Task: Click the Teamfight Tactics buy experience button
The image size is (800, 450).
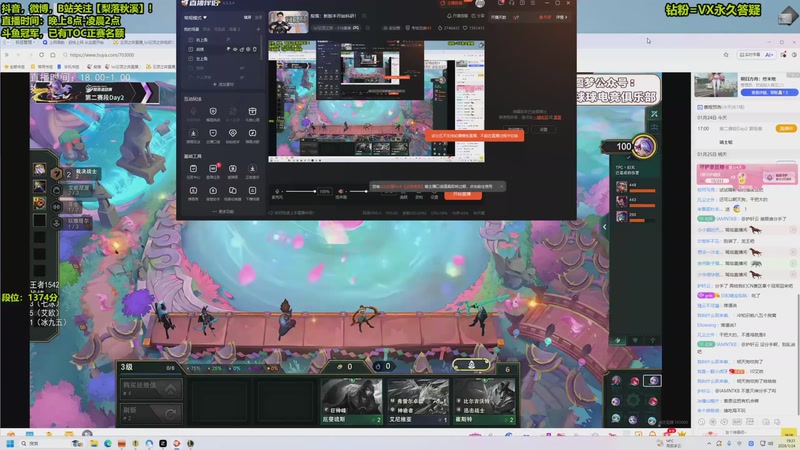Action: coord(151,389)
